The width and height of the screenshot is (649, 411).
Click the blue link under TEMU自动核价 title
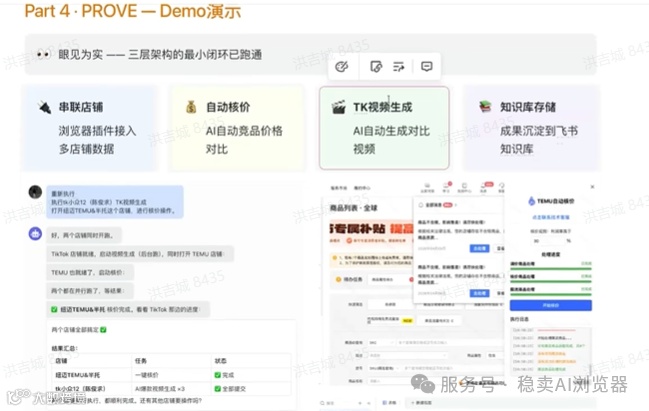click(550, 217)
